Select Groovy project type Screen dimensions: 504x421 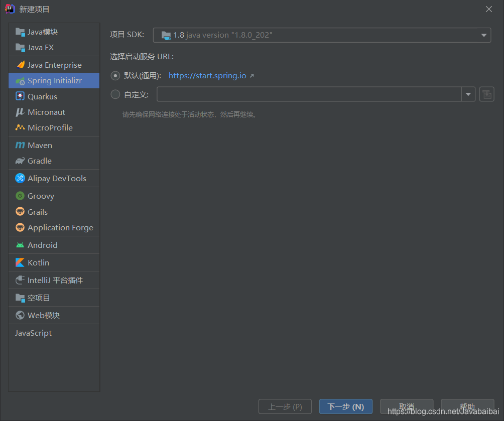coord(54,196)
